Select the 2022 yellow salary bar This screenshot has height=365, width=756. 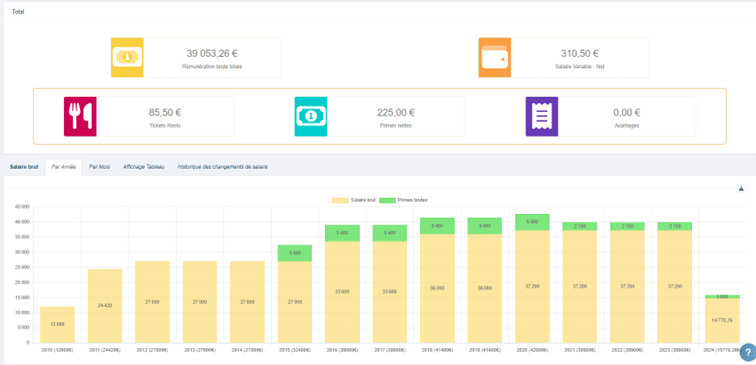627,286
